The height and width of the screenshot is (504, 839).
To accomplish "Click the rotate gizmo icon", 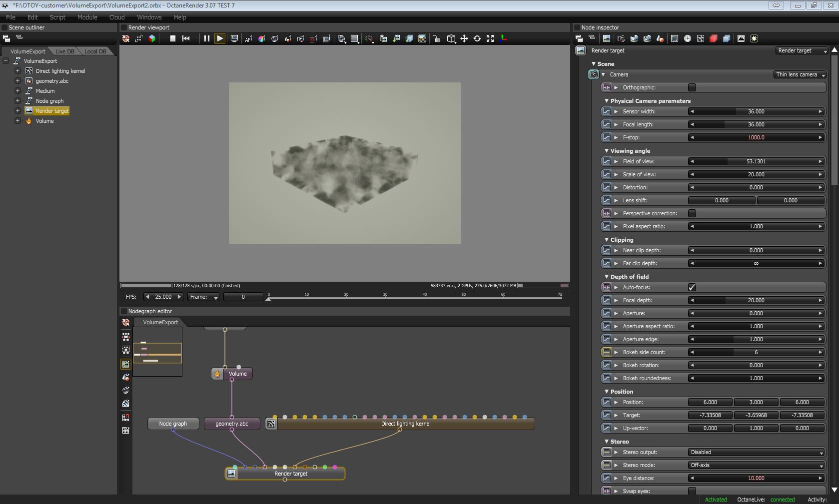I will [x=477, y=38].
